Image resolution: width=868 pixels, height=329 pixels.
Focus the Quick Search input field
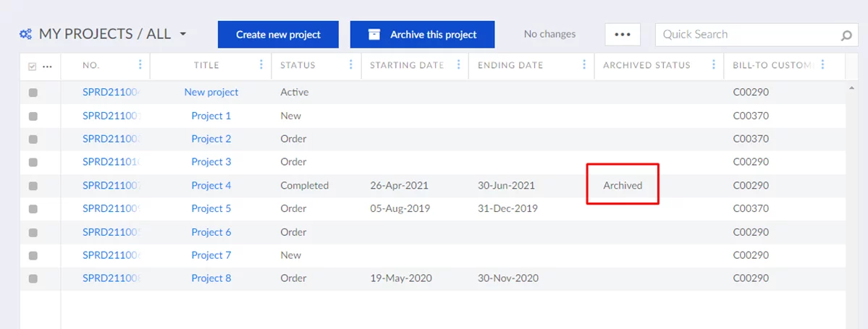746,35
